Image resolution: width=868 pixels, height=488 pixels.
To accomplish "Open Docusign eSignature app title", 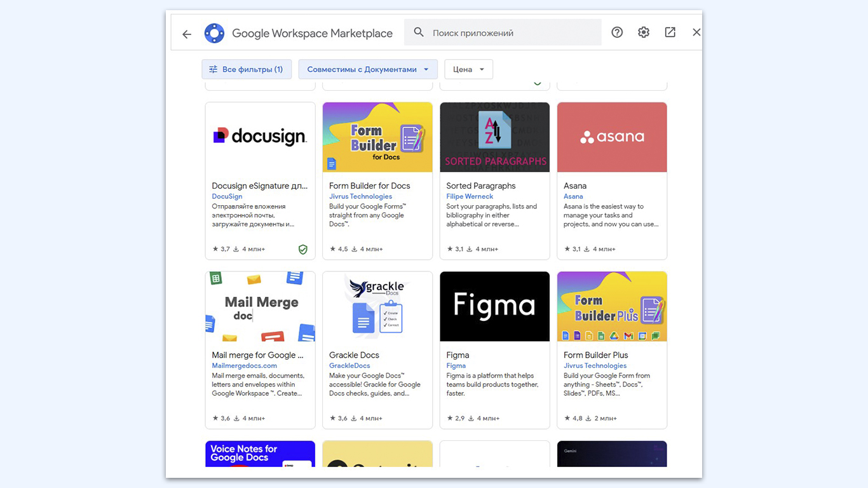I will pyautogui.click(x=259, y=186).
